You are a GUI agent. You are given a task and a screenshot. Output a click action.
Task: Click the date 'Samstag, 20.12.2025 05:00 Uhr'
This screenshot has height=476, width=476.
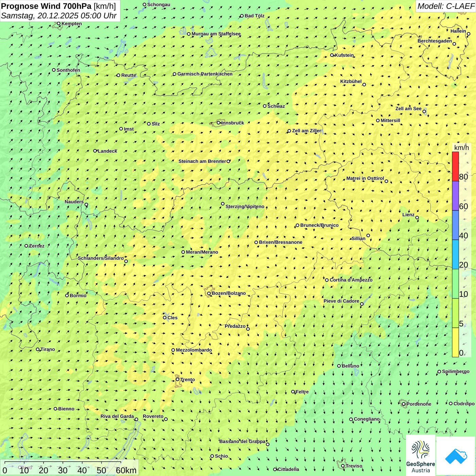coord(59,16)
